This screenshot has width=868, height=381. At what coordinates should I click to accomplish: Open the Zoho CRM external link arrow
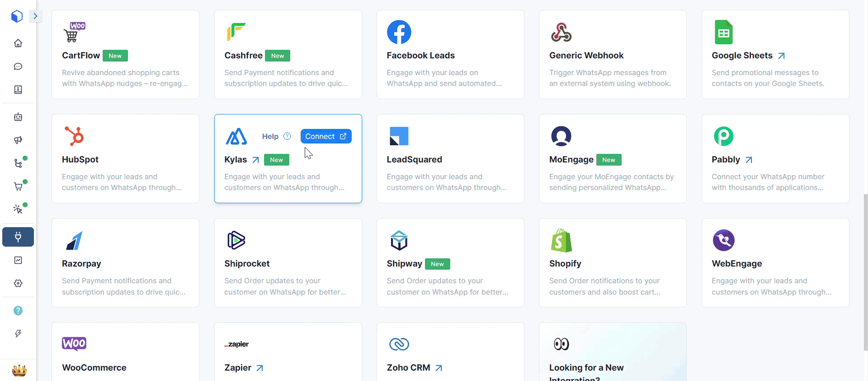(x=439, y=368)
